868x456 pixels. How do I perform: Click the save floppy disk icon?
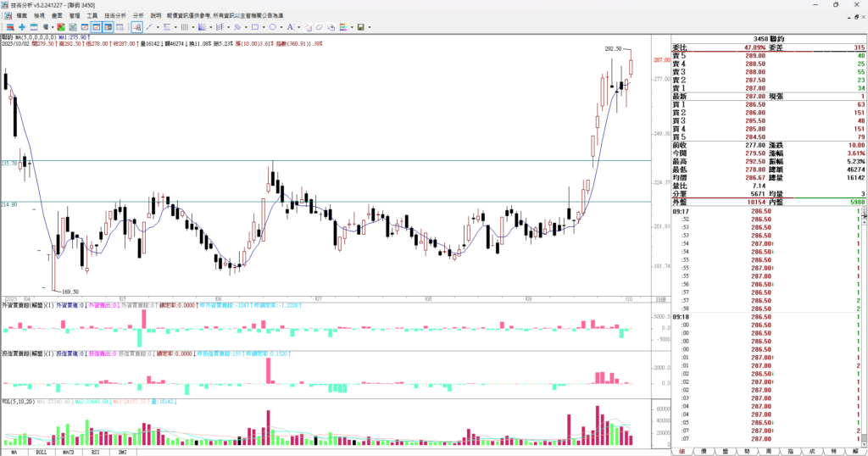(x=360, y=27)
